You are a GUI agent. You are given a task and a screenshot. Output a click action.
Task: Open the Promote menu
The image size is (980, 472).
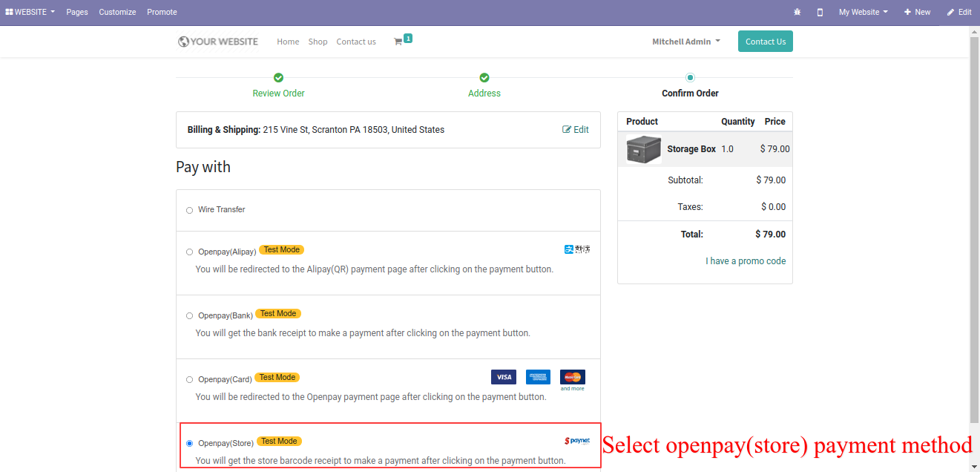(x=162, y=12)
